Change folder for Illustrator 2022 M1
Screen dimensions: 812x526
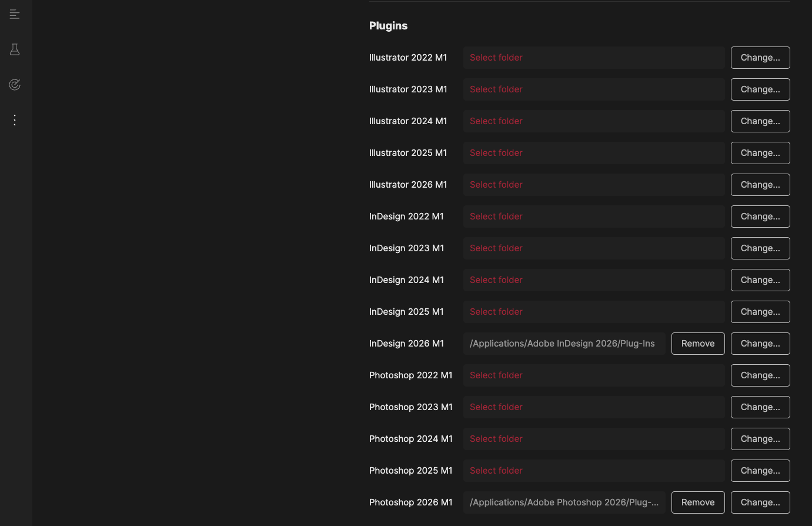coord(760,58)
